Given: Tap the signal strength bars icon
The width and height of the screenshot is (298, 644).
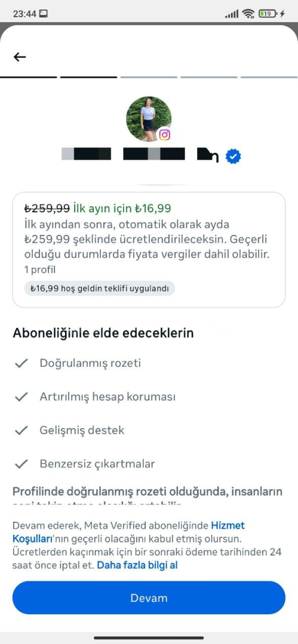Looking at the screenshot, I should click(232, 14).
